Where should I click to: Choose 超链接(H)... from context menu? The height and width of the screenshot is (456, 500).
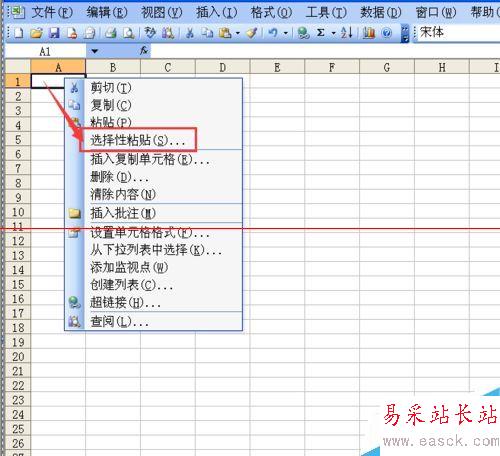tap(153, 303)
